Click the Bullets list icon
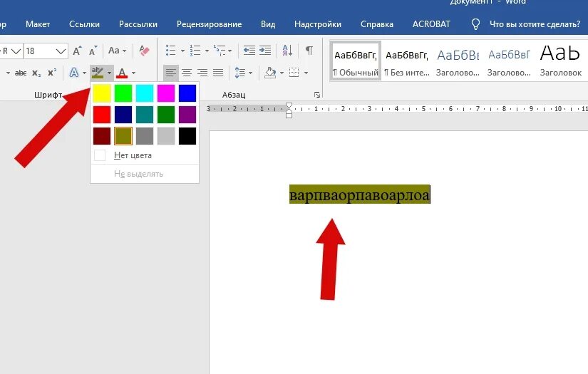Viewport: 588px width, 374px height. [170, 50]
